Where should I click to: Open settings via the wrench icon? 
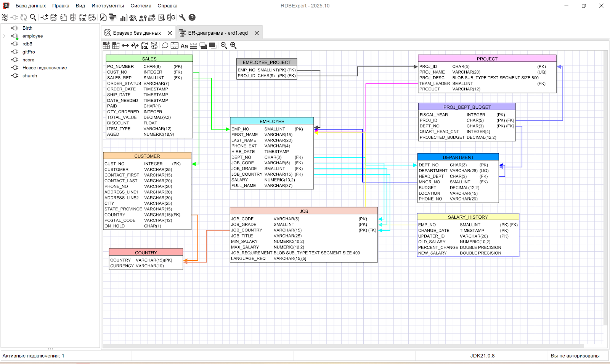182,18
